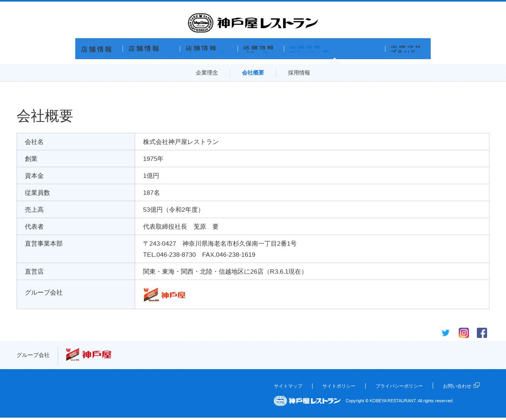Open the Twitter bird icon
The height and width of the screenshot is (420, 506).
pos(446,333)
